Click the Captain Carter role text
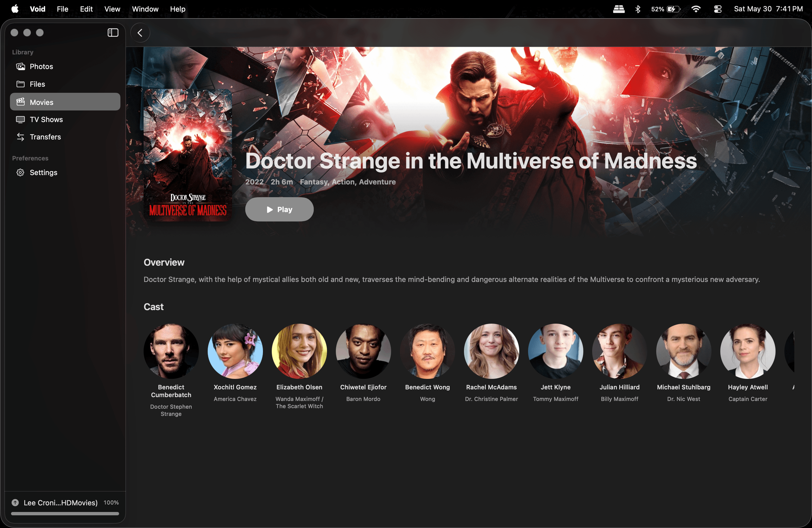This screenshot has height=528, width=812. click(x=748, y=399)
